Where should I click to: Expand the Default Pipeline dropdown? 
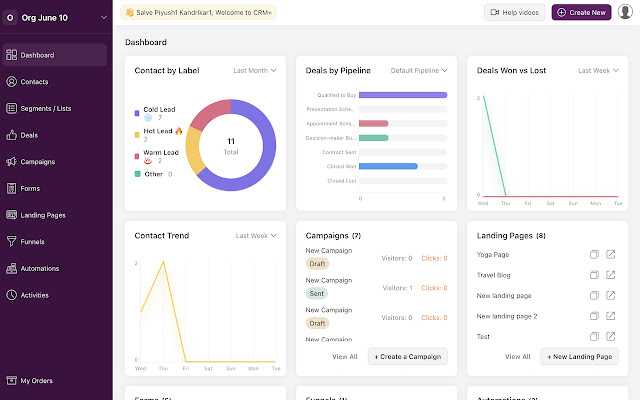(x=418, y=71)
